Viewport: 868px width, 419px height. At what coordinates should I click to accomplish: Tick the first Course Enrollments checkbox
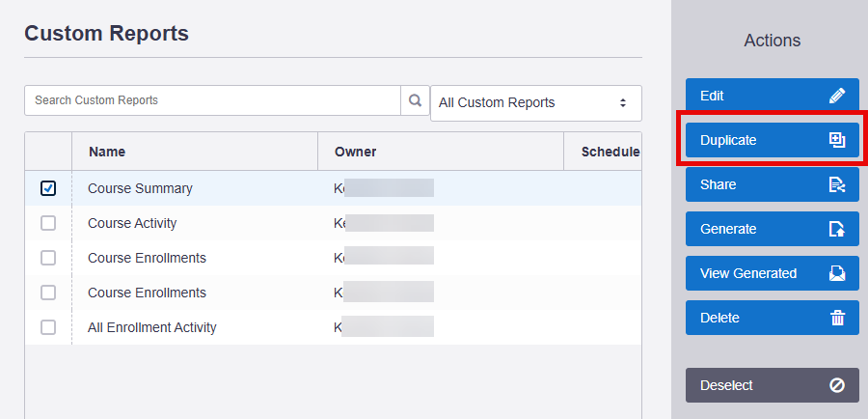(48, 259)
